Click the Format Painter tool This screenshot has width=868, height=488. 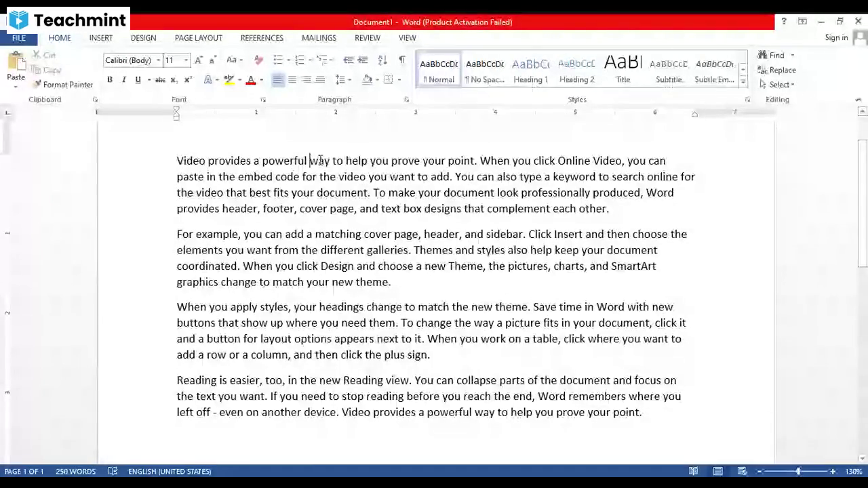coord(62,85)
